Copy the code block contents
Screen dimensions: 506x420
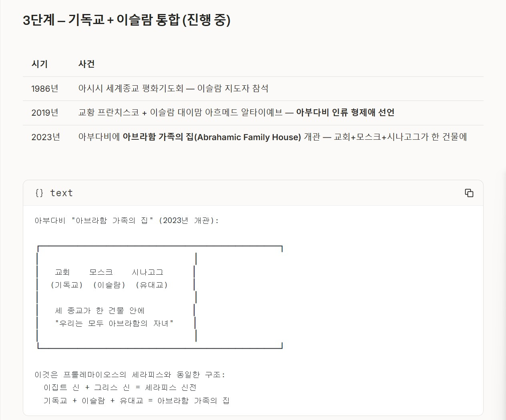pyautogui.click(x=469, y=193)
